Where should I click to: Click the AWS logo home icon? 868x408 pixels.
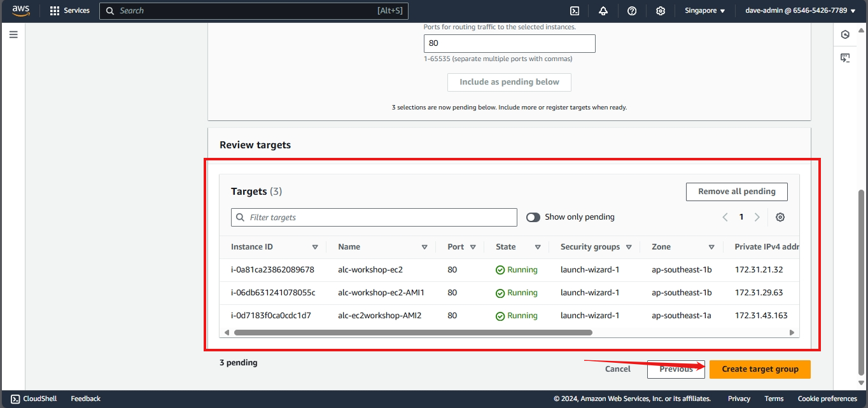point(20,11)
